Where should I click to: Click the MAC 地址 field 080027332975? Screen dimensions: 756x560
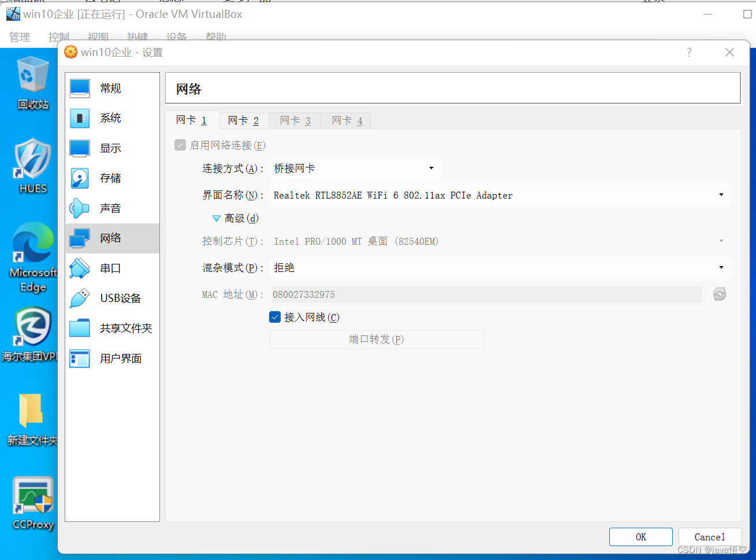(x=486, y=294)
